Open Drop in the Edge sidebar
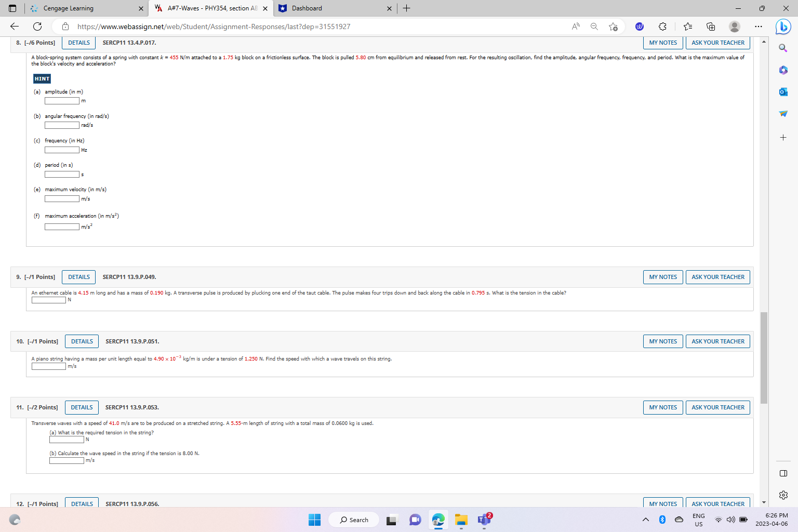This screenshot has height=532, width=798. point(783,114)
